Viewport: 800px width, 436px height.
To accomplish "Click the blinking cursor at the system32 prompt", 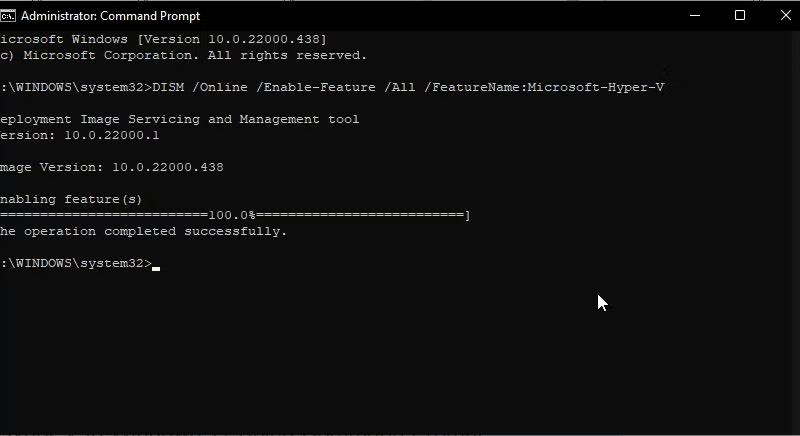I will (x=156, y=268).
